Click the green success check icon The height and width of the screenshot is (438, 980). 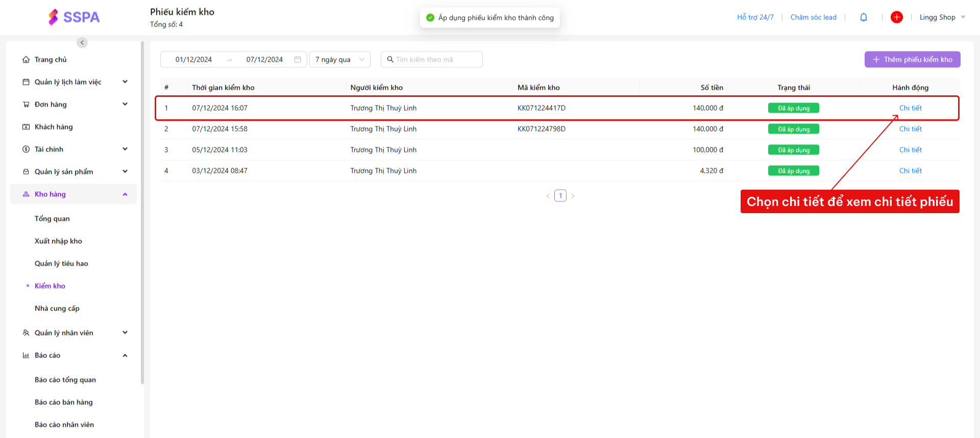coord(430,18)
